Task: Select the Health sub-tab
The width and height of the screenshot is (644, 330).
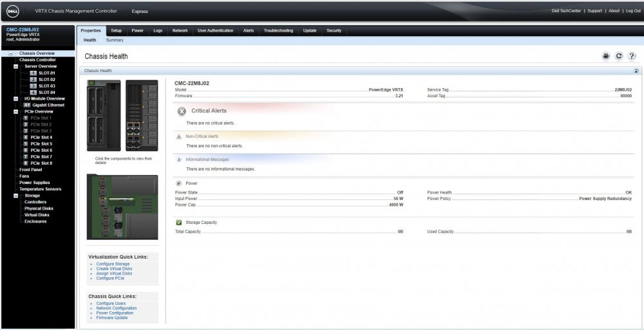Action: pyautogui.click(x=90, y=41)
